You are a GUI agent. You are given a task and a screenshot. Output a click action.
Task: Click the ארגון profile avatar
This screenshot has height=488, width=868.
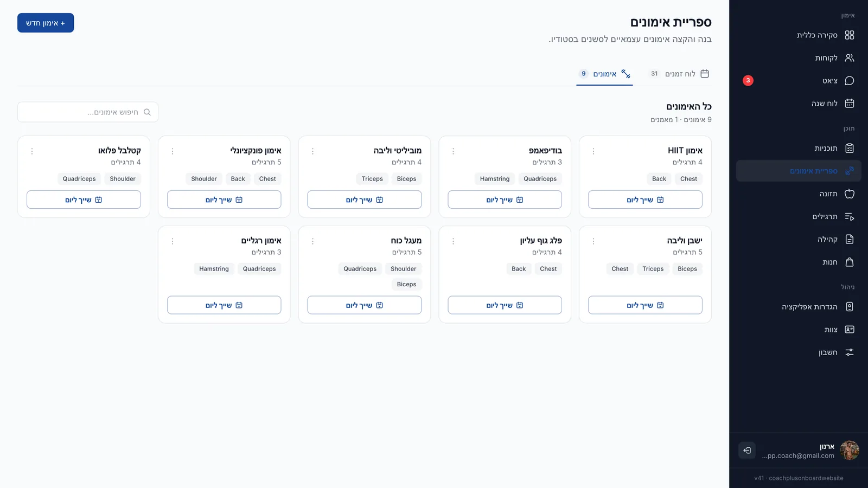[850, 451]
